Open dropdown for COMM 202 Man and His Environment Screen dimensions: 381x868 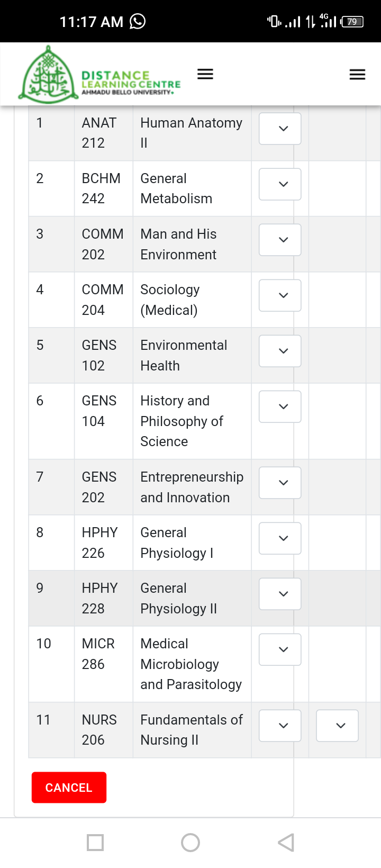point(280,240)
